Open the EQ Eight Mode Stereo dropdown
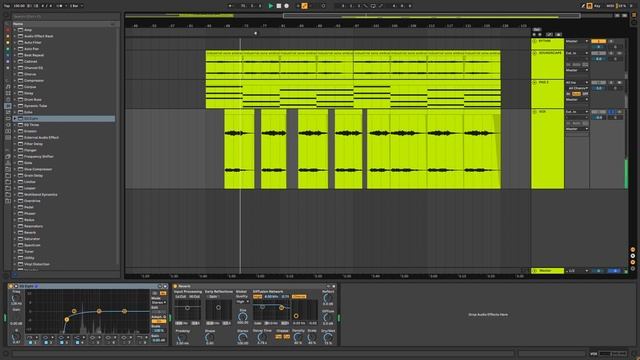640x360 pixels. click(x=158, y=303)
